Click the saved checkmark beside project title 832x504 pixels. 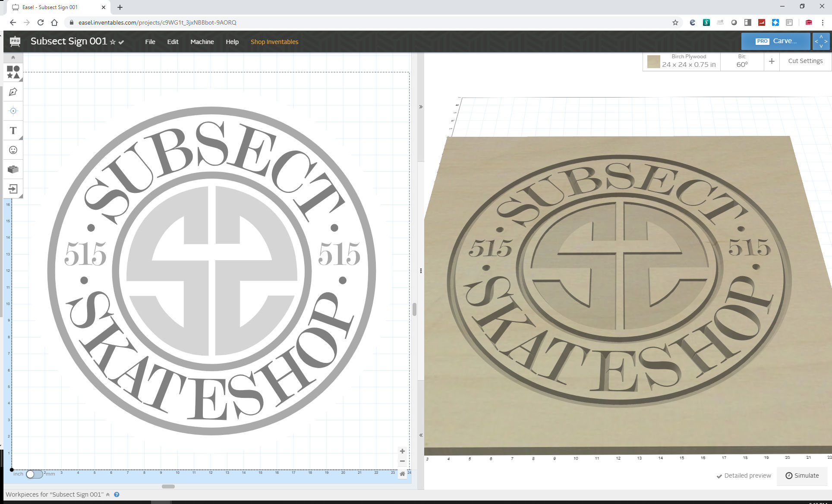121,42
